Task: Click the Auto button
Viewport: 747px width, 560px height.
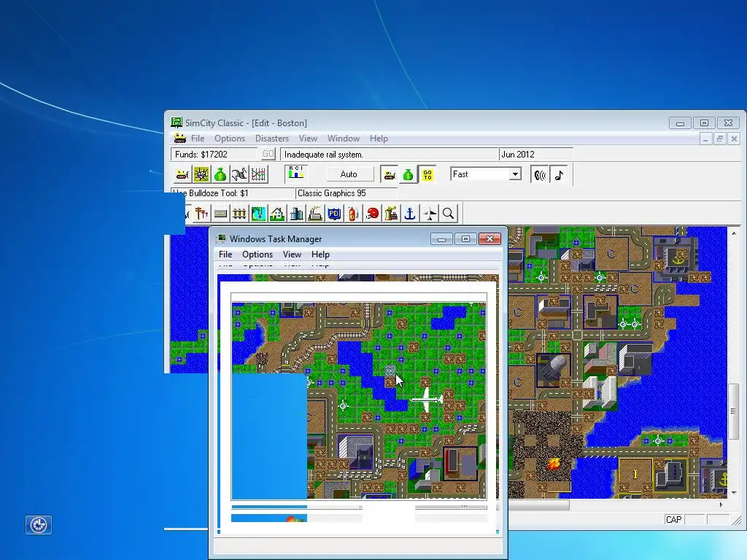Action: tap(349, 174)
